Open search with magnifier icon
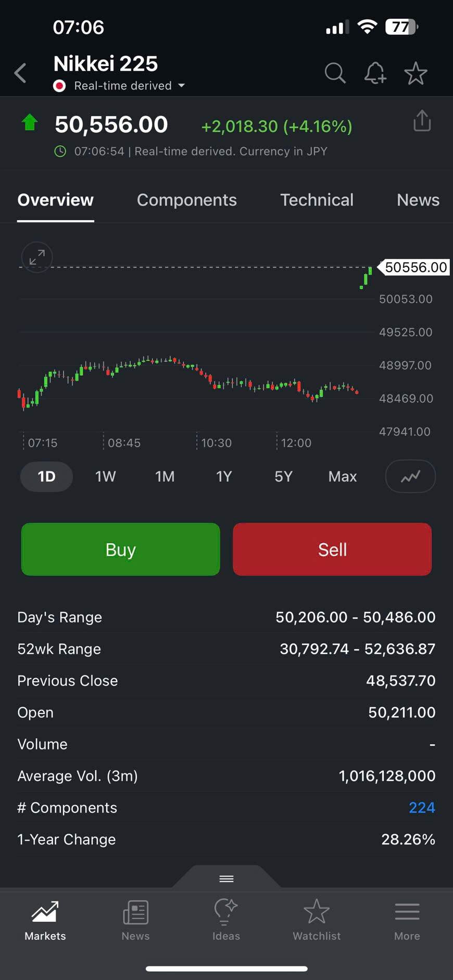This screenshot has height=980, width=453. coord(335,73)
